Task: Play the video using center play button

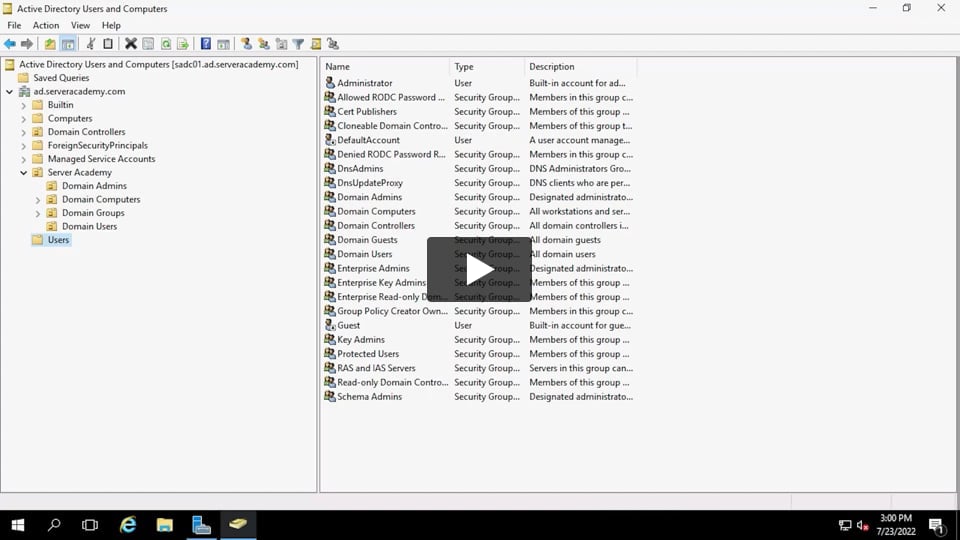Action: pos(480,269)
